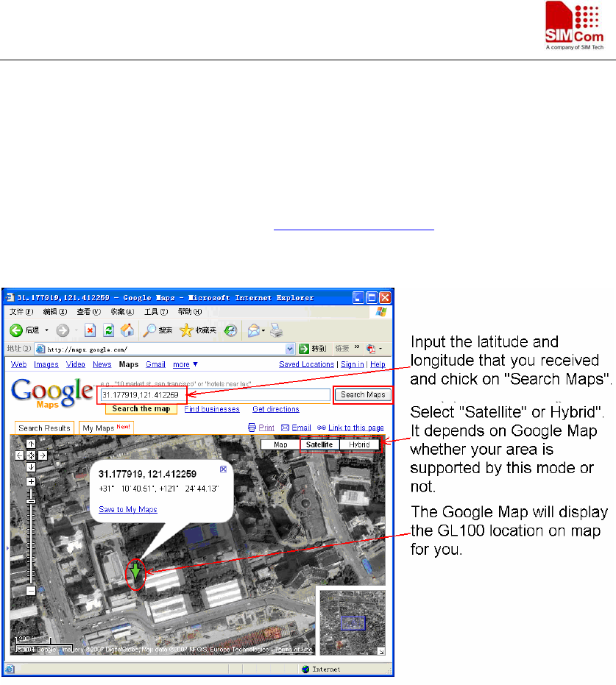
Task: Open the toolbar Search magnifier icon
Action: (149, 330)
